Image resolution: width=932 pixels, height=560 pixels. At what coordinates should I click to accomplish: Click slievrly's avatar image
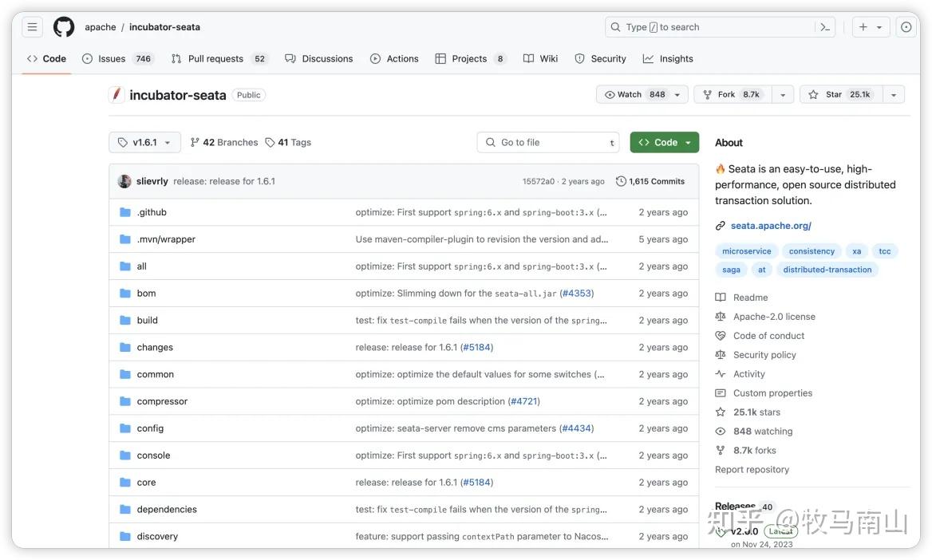124,181
